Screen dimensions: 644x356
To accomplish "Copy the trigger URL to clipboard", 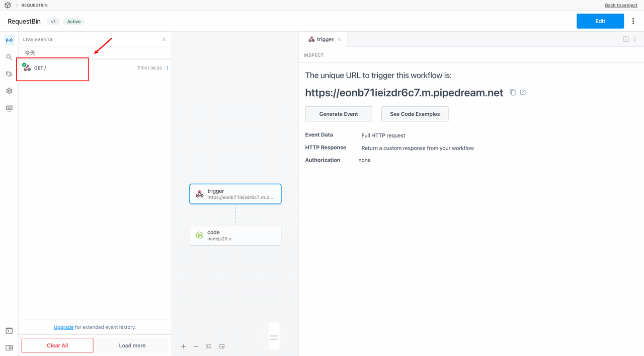I will click(x=513, y=93).
